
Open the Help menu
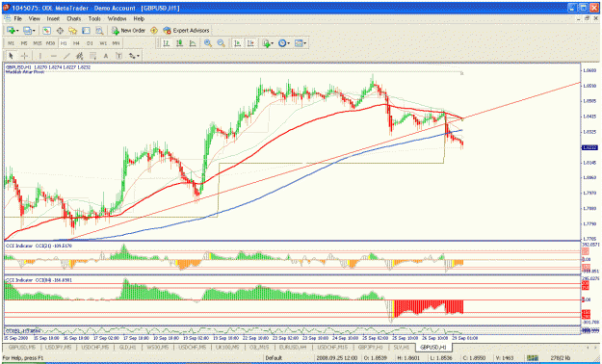coord(139,18)
